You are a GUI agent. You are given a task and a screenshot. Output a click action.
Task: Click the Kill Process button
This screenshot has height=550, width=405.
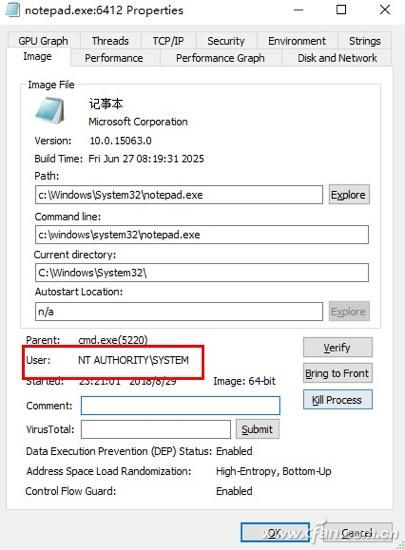[x=337, y=400]
